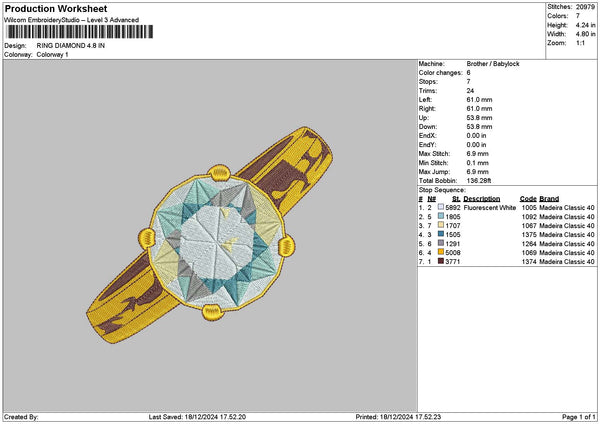
Task: Click the 'Color changes:' label
Action: [x=440, y=73]
